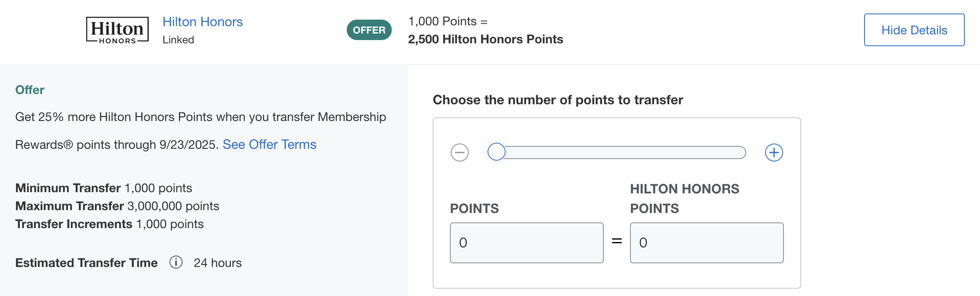This screenshot has width=980, height=296.
Task: Click the points transfer slider handle
Action: [x=496, y=152]
